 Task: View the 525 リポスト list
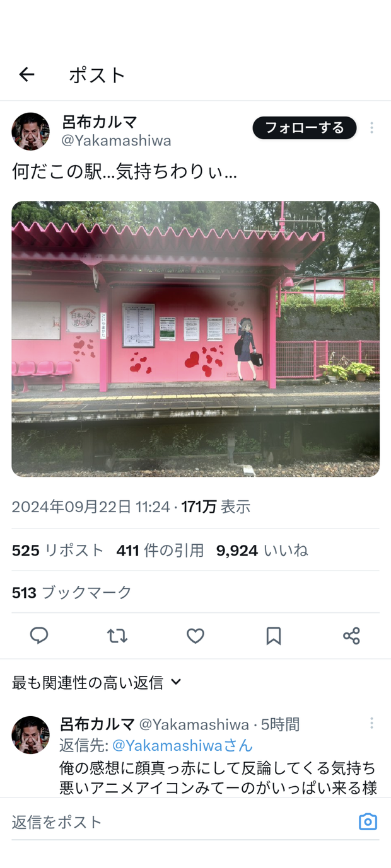[57, 551]
